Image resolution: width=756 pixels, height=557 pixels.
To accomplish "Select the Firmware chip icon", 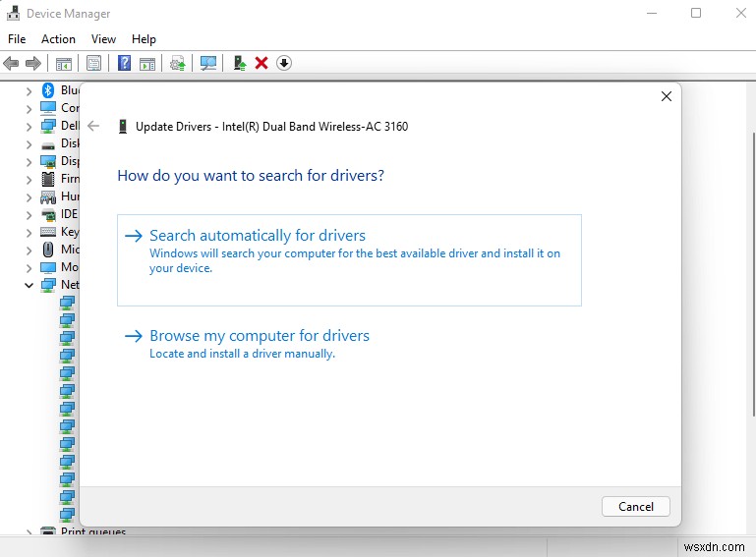I will [x=48, y=179].
